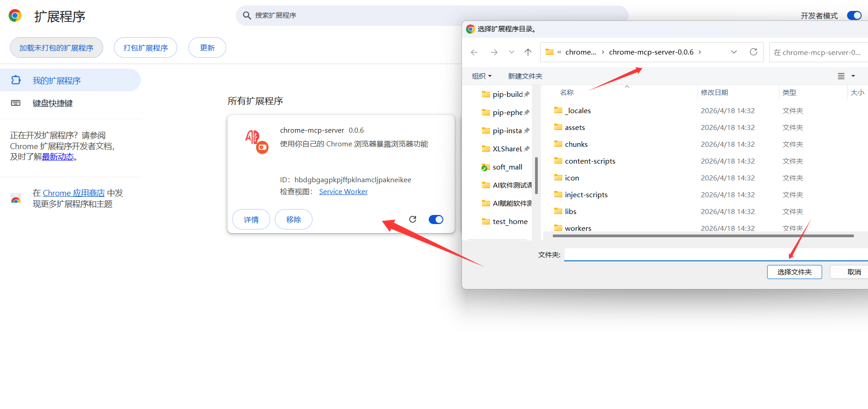
Task: Click 新建文件夹 in dialog toolbar
Action: pyautogui.click(x=525, y=76)
